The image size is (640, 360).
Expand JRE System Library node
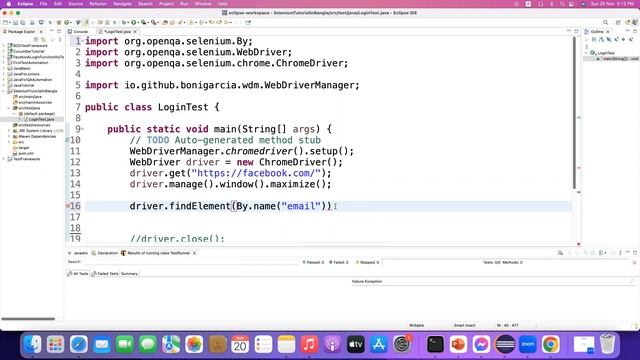click(9, 131)
